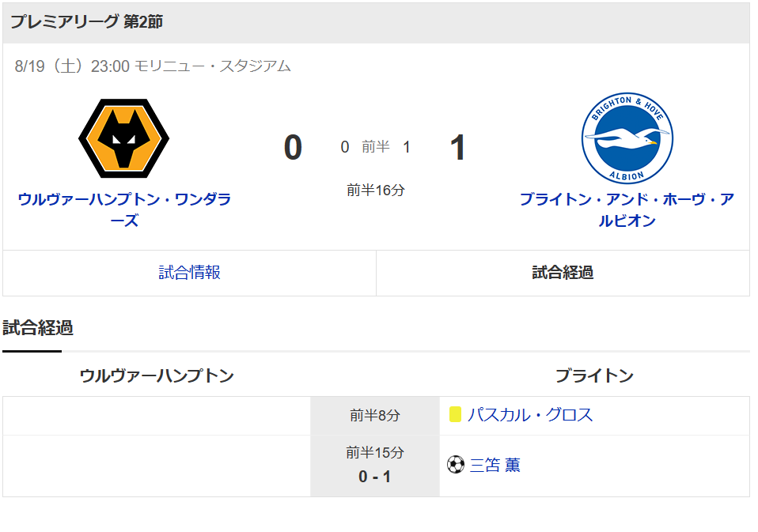This screenshot has width=758, height=532.
Task: Click the Brighton & Hove Albion seagull crest
Action: tap(627, 138)
